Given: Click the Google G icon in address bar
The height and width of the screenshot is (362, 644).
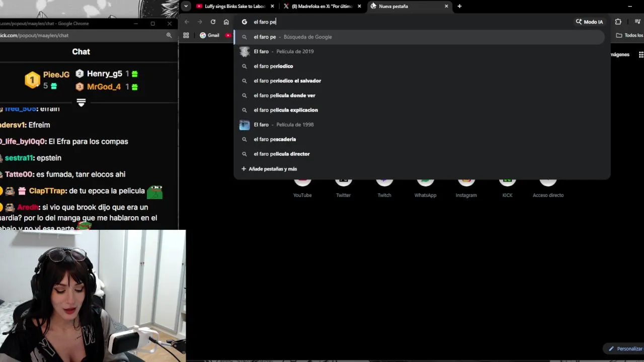Looking at the screenshot, I should click(245, 22).
